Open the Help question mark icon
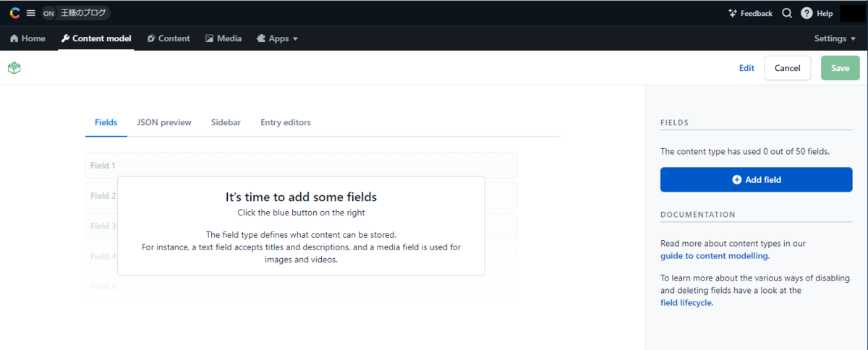Image resolution: width=868 pixels, height=350 pixels. (807, 13)
